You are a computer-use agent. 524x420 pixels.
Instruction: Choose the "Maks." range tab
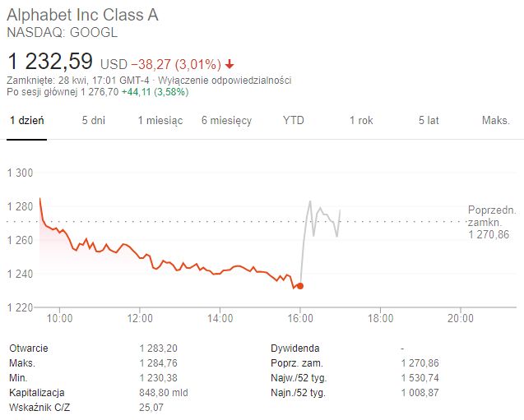(x=496, y=120)
